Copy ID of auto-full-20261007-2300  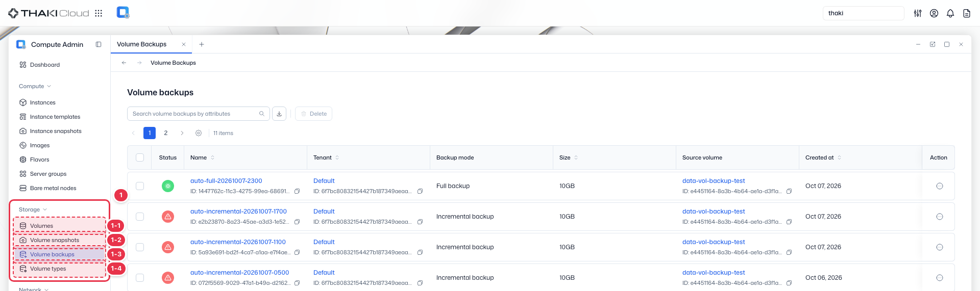click(x=297, y=191)
